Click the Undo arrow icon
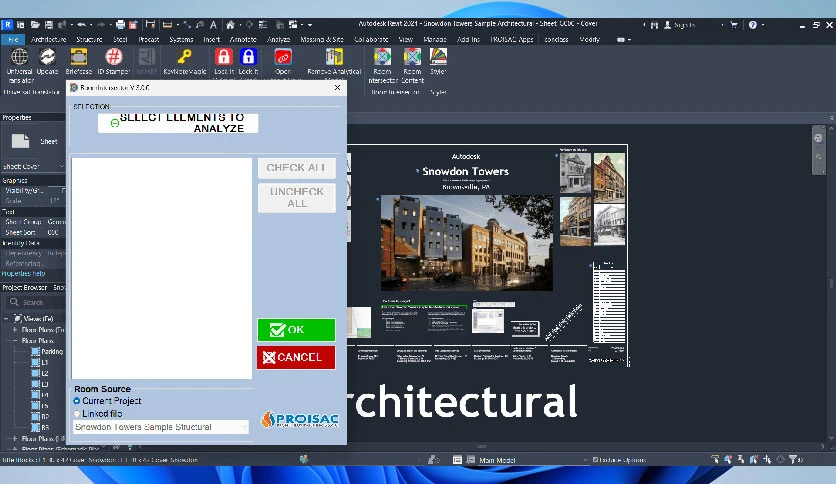This screenshot has width=836, height=484. (81, 25)
